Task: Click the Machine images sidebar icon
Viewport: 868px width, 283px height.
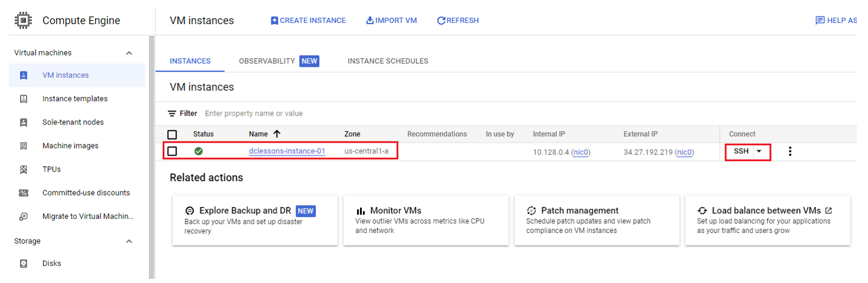Action: coord(24,146)
